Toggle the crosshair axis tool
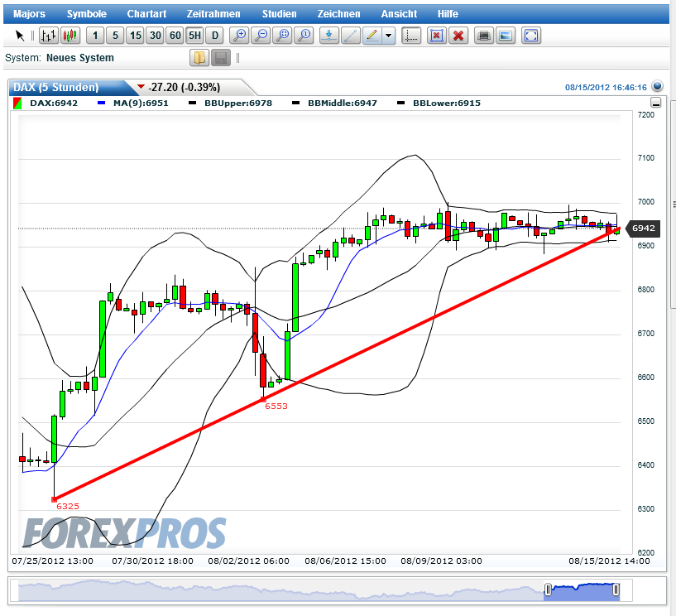 pos(411,36)
